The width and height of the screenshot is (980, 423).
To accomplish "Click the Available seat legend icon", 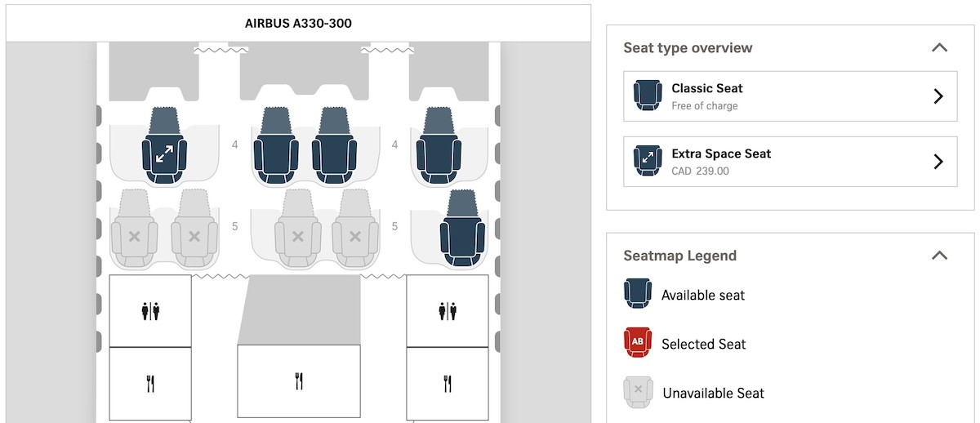I will 638,294.
